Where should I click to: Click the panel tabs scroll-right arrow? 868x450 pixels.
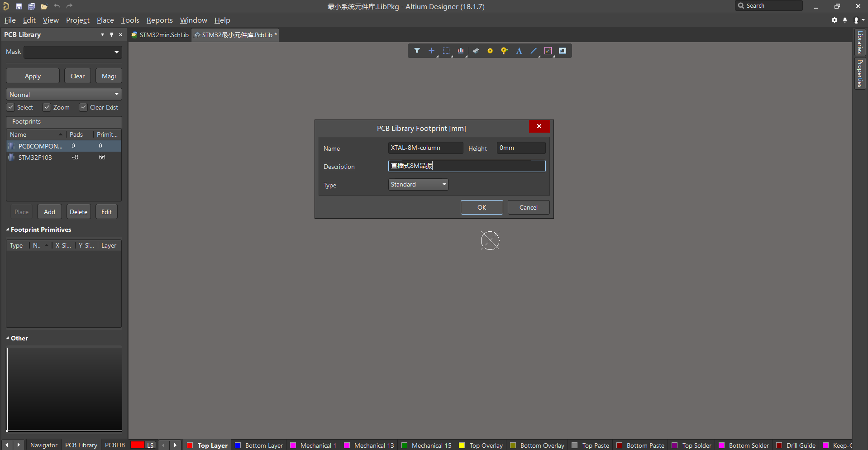pos(19,445)
